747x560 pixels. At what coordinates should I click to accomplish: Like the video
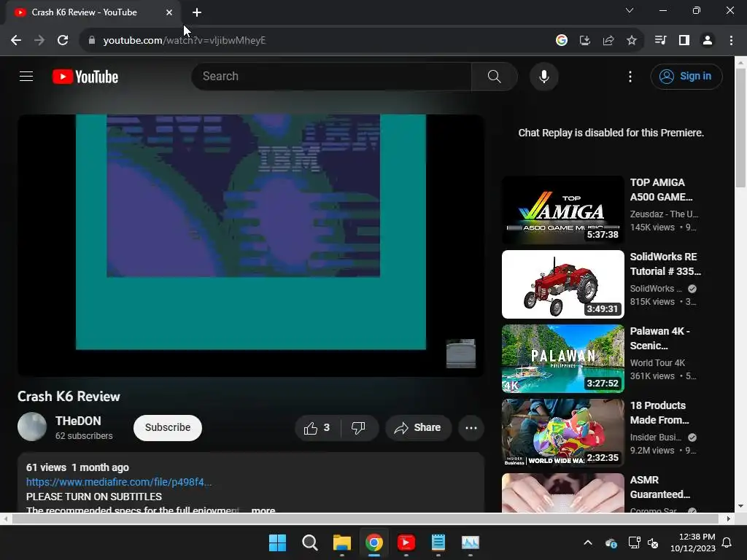point(317,427)
